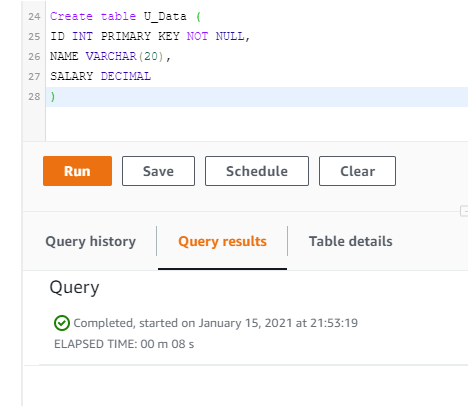Click the orange Run button
The width and height of the screenshot is (468, 406).
77,171
